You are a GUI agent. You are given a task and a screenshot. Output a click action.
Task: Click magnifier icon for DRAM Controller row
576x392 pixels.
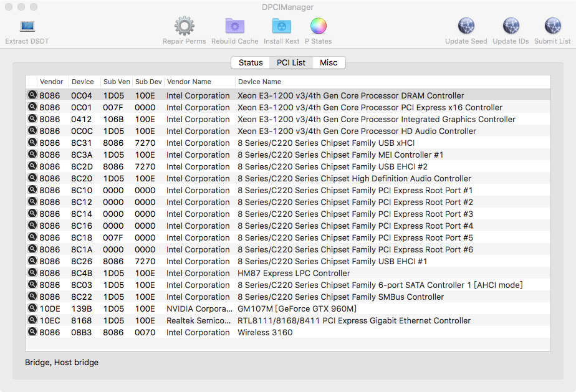click(x=32, y=95)
